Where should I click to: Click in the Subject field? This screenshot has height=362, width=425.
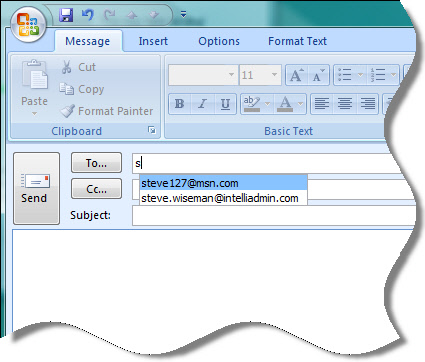click(273, 215)
